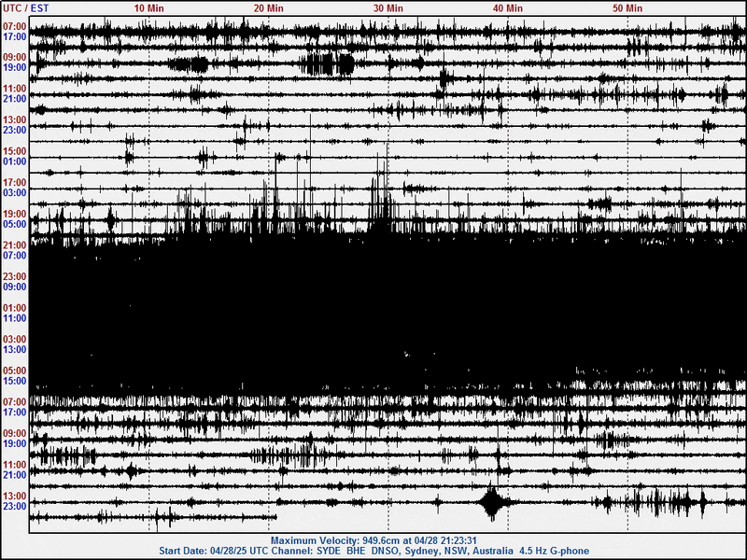
Task: Click the red UTC "15:00" time label
Action: pos(15,151)
